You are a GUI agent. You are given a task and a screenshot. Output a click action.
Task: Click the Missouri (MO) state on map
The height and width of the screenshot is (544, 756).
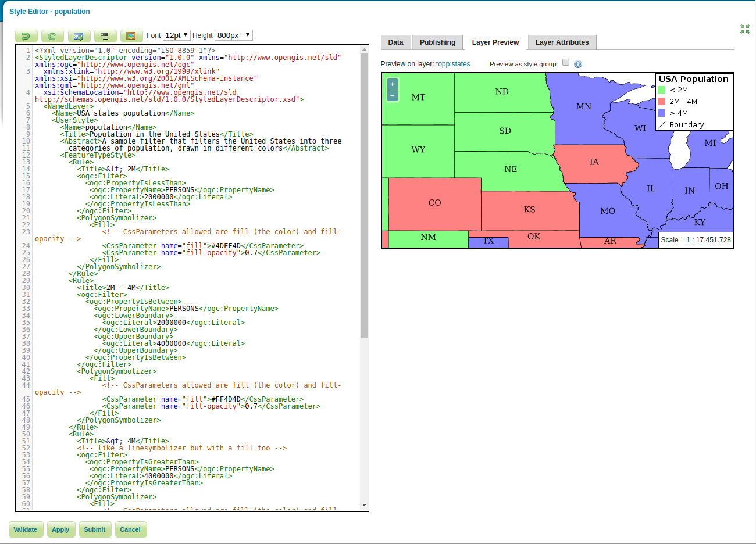pos(608,211)
